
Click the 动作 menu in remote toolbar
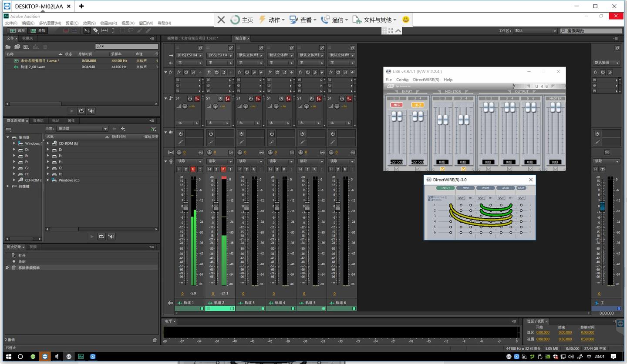tap(272, 20)
